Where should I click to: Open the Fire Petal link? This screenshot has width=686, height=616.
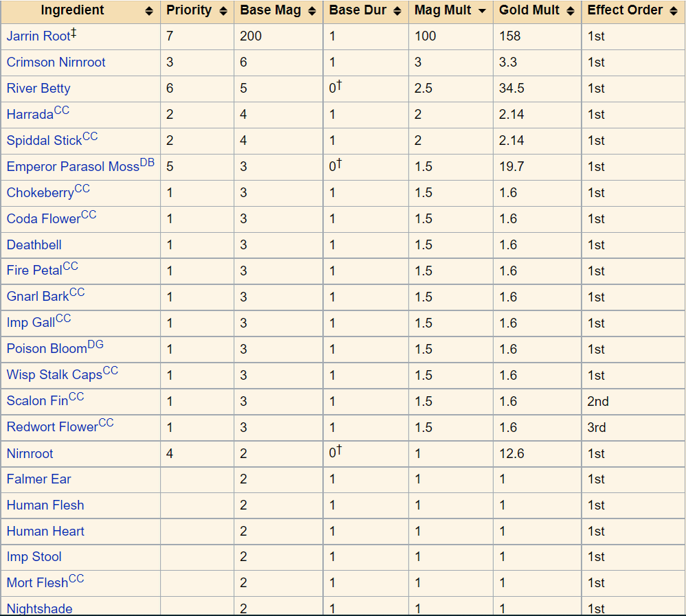34,271
